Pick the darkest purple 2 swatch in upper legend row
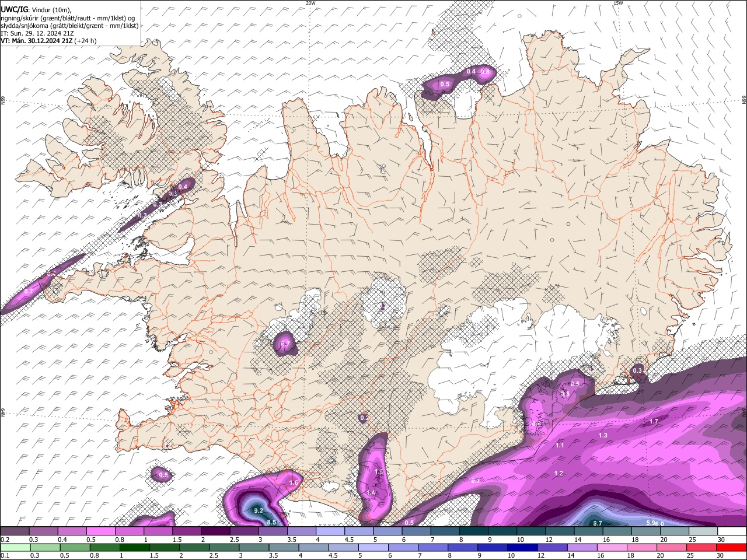 [215, 531]
